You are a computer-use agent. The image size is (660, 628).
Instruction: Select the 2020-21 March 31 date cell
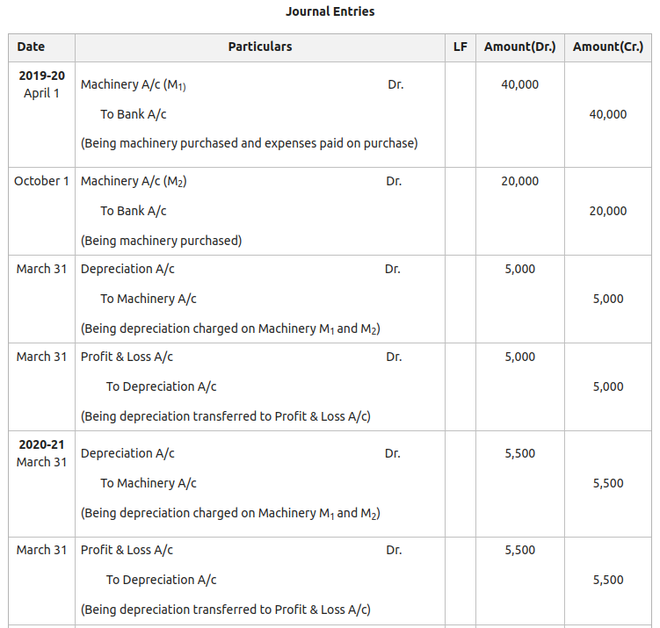42,453
